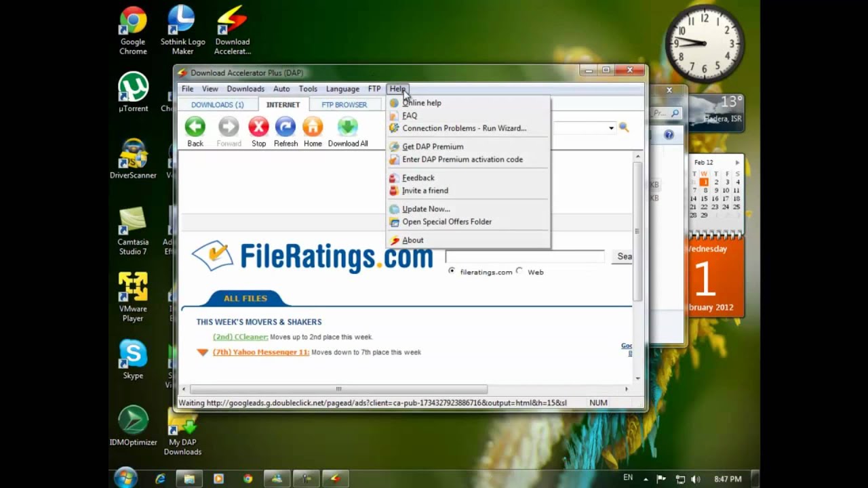Viewport: 868px width, 488px height.
Task: Open the (7th) Yahoo Messenger 11 link
Action: pyautogui.click(x=261, y=352)
